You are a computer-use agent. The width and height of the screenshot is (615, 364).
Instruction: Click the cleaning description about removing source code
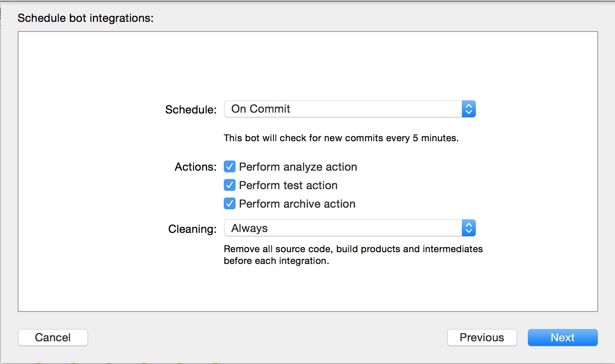tap(353, 255)
